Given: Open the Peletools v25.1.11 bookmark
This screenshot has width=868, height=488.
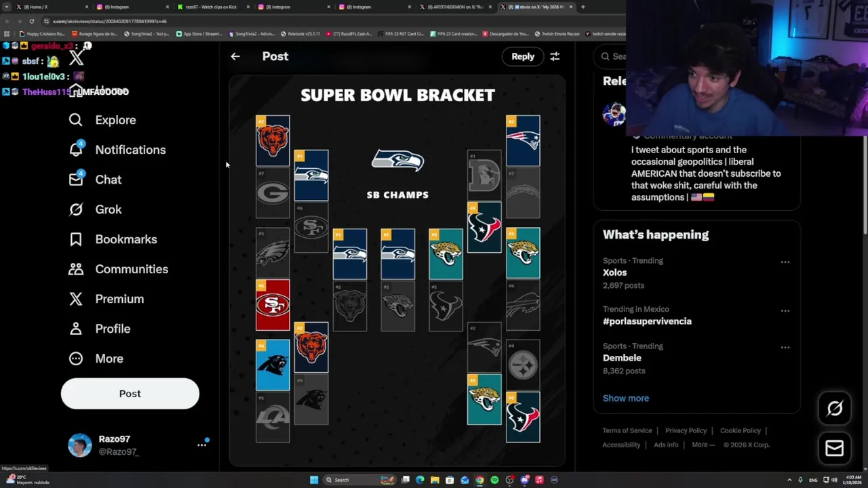Looking at the screenshot, I should point(300,34).
